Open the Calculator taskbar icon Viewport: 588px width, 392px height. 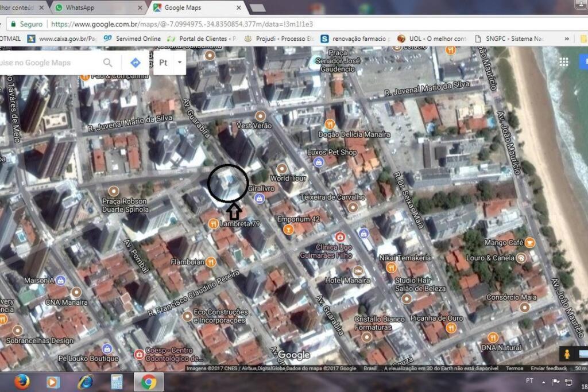tap(117, 382)
